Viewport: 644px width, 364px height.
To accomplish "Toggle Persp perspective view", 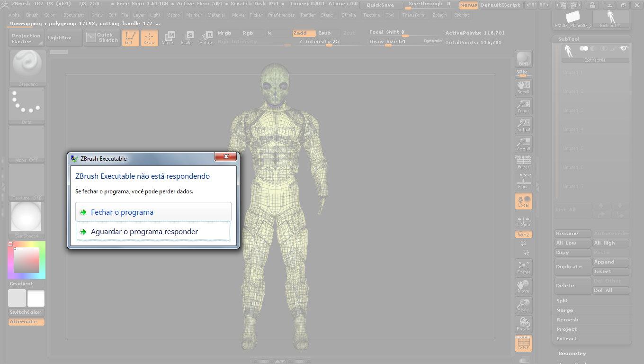I will (x=523, y=163).
